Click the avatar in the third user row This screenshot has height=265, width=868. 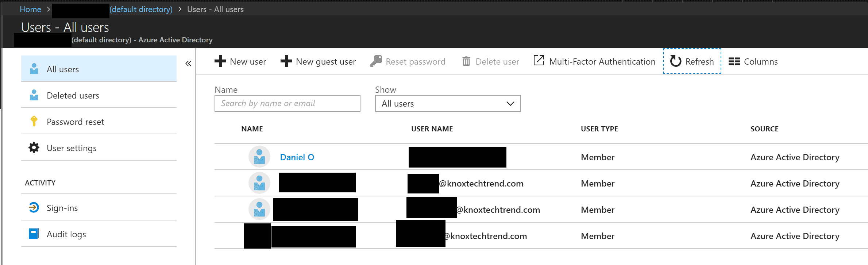pos(259,209)
